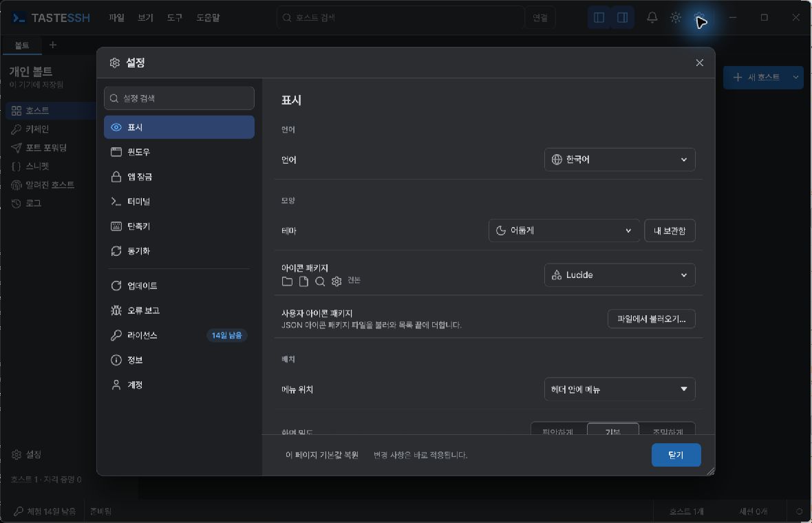
Task: Click the 새 호스트 button
Action: click(756, 78)
